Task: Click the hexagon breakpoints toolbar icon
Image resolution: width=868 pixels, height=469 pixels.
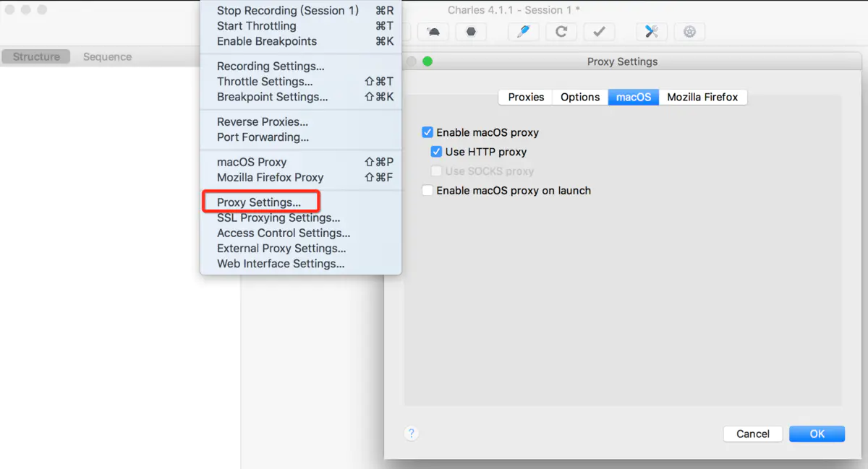Action: (x=471, y=32)
